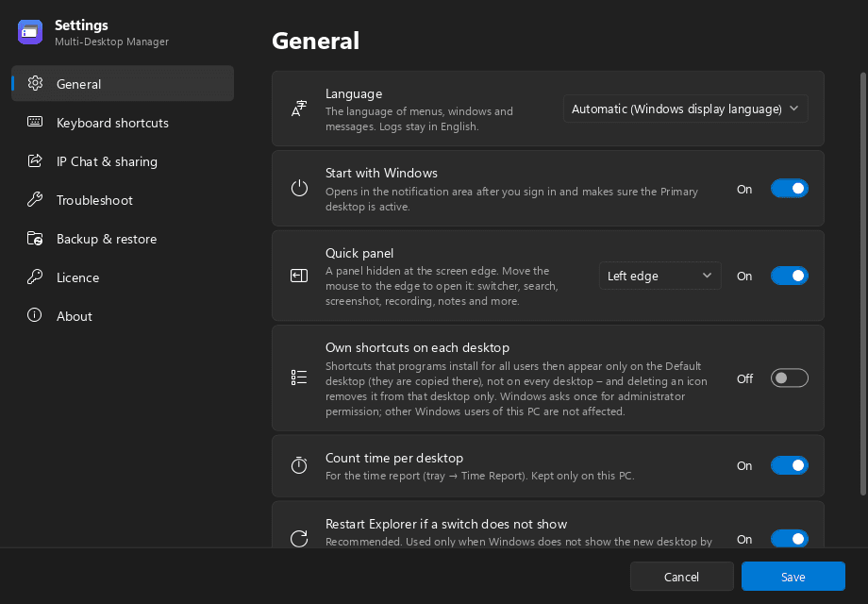Open Backup & restore section

pos(123,239)
